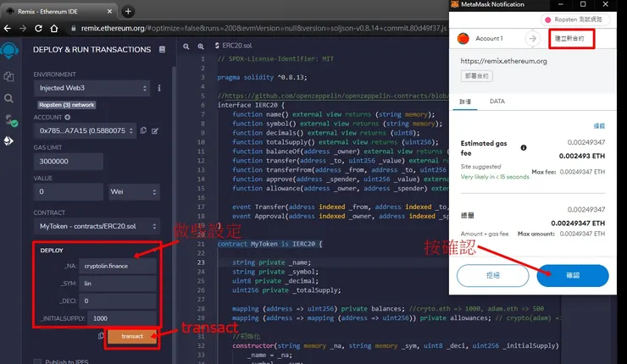Switch to DATA tab in MetaMask
627x364 pixels.
click(497, 102)
